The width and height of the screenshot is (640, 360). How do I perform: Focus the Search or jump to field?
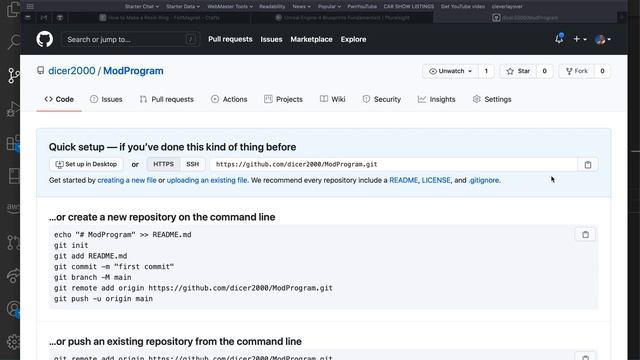pyautogui.click(x=131, y=40)
